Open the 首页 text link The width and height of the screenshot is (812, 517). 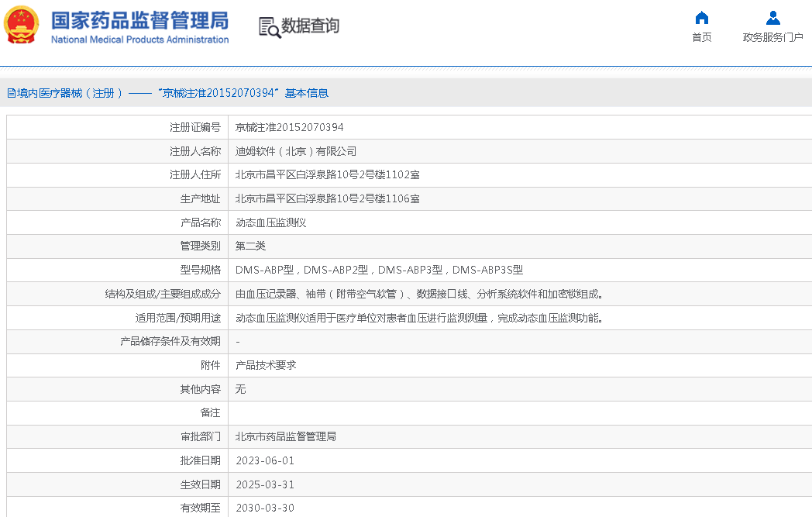coord(702,37)
